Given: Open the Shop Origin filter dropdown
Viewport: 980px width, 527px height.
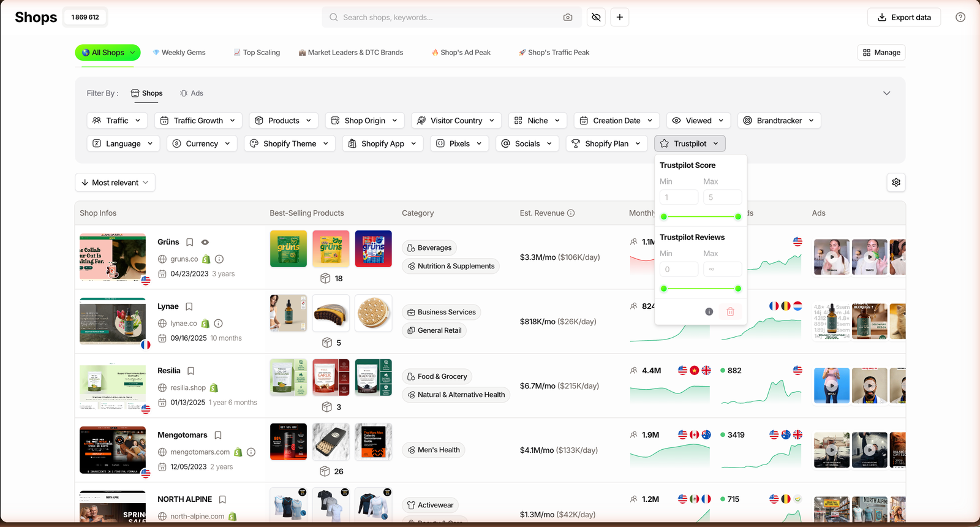Looking at the screenshot, I should 365,121.
